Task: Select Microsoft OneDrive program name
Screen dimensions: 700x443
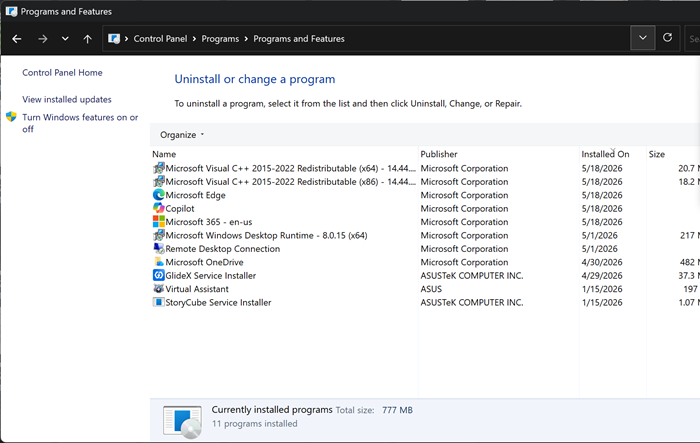Action: click(204, 262)
